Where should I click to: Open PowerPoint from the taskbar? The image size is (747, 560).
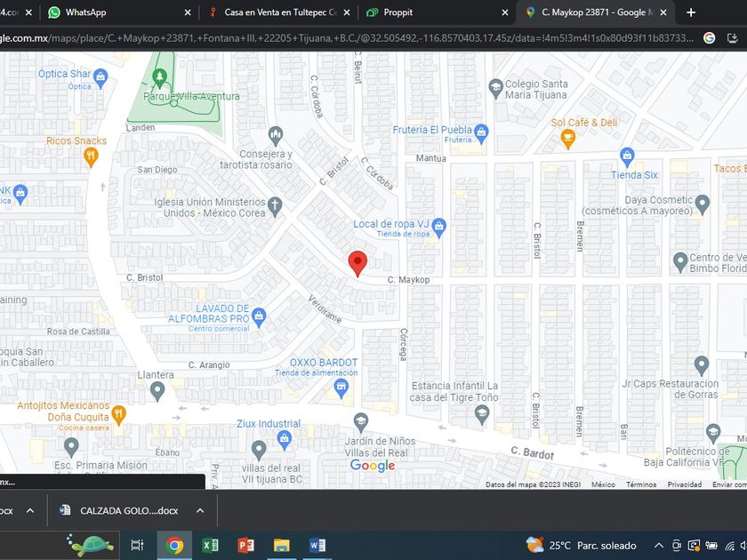(245, 545)
